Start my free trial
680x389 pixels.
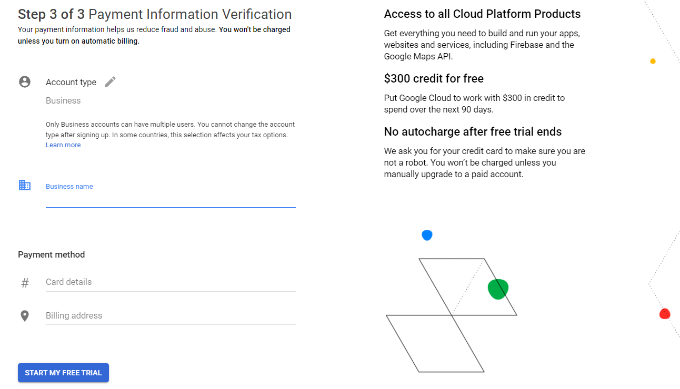coord(63,373)
